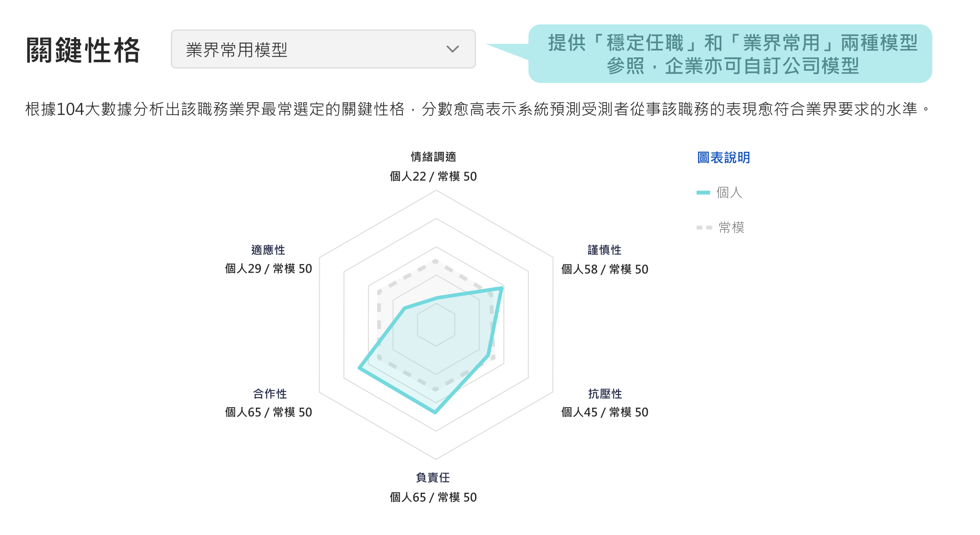This screenshot has height=535, width=980.
Task: Select the 適應性 axis label
Action: click(268, 250)
